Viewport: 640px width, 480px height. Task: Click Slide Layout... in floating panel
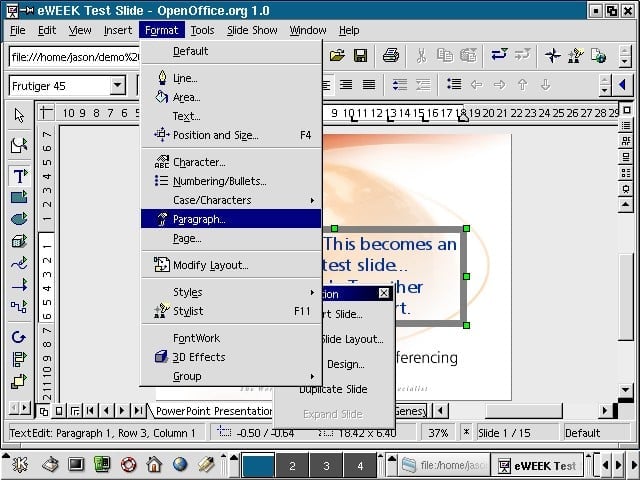353,339
